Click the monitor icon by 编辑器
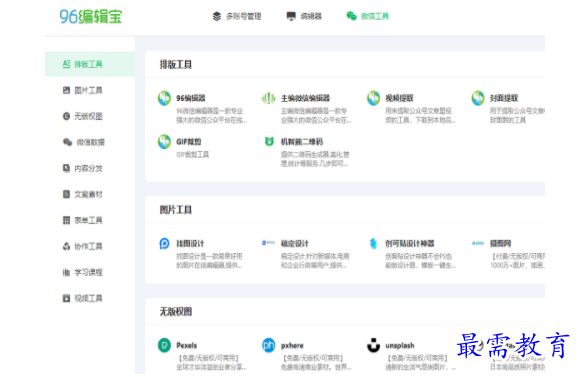This screenshot has width=578, height=377. (x=291, y=16)
